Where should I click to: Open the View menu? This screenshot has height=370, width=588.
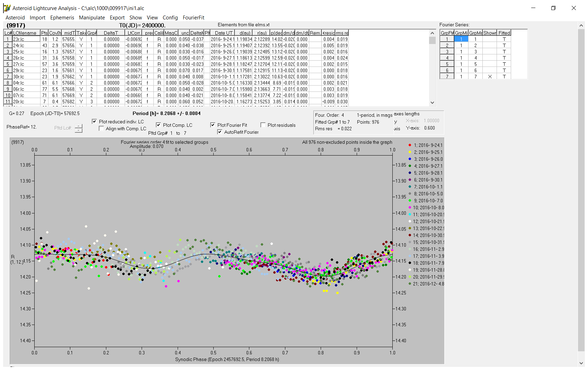[152, 18]
